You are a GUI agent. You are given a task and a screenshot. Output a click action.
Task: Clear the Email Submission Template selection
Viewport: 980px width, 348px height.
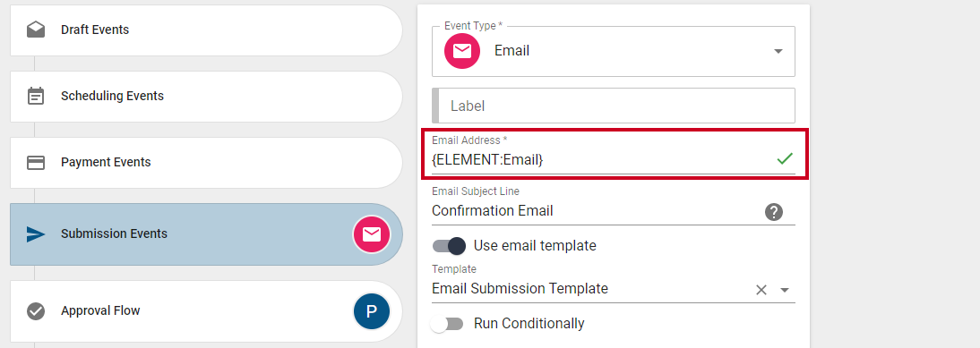tap(761, 290)
